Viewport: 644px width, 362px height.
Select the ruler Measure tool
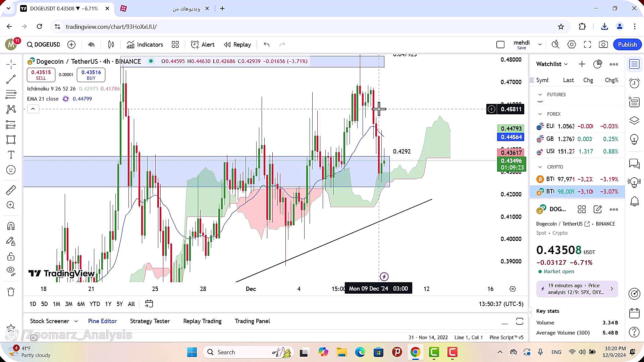(x=11, y=190)
